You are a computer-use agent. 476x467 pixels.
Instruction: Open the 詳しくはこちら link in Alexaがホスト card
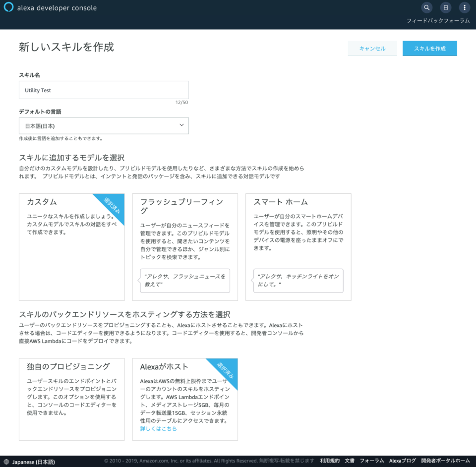coord(158,429)
